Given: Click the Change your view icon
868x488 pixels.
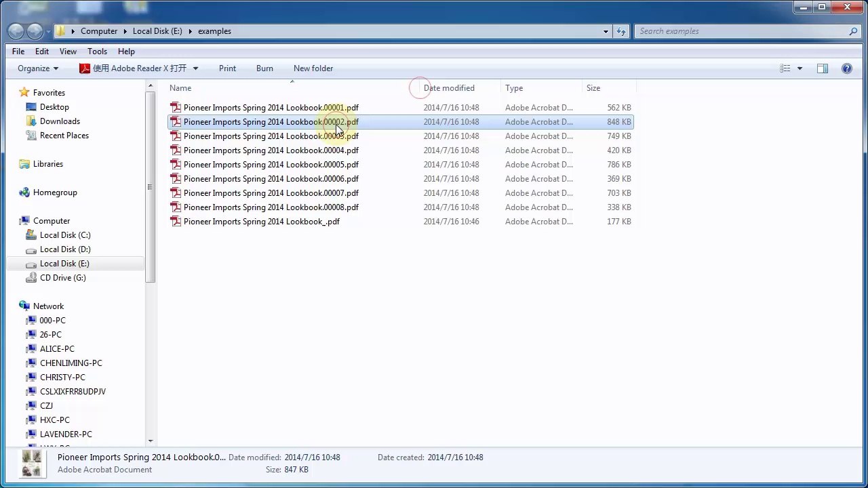Looking at the screenshot, I should 785,68.
